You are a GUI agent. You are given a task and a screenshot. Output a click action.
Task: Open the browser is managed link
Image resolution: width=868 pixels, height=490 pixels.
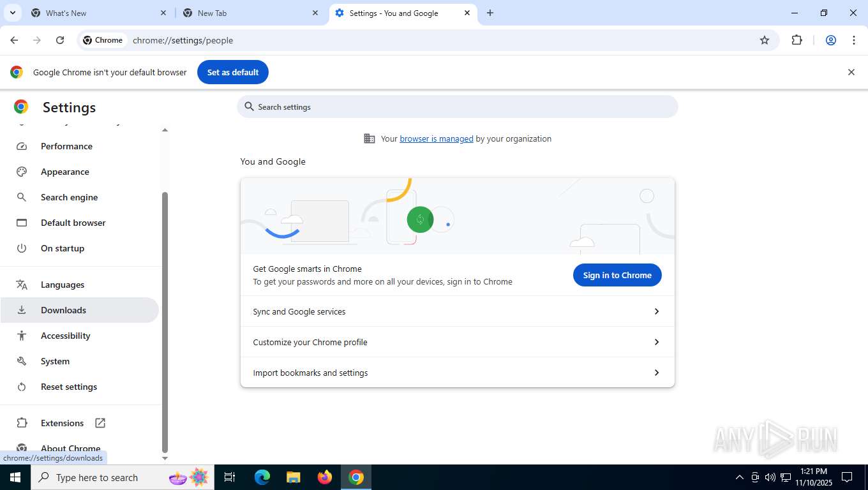click(x=437, y=138)
